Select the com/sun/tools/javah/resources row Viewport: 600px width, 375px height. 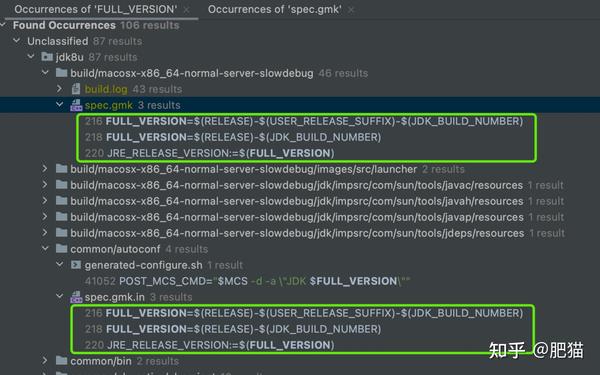(x=300, y=201)
